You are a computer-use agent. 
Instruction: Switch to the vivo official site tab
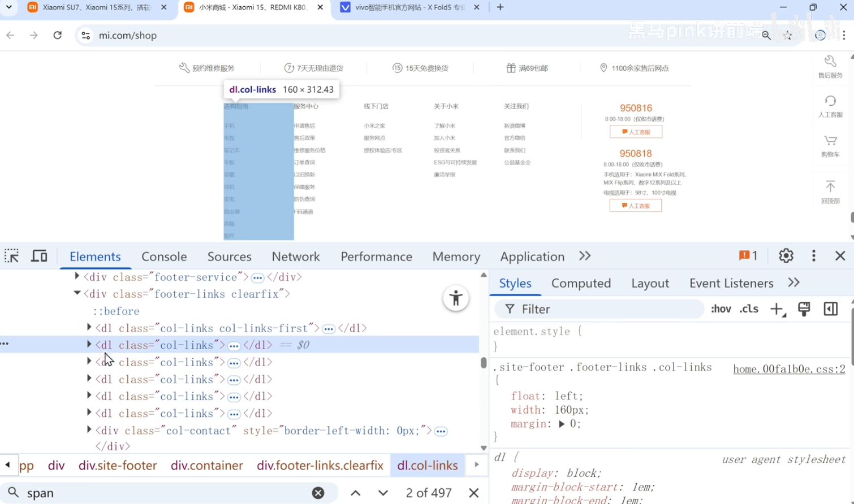pyautogui.click(x=410, y=7)
